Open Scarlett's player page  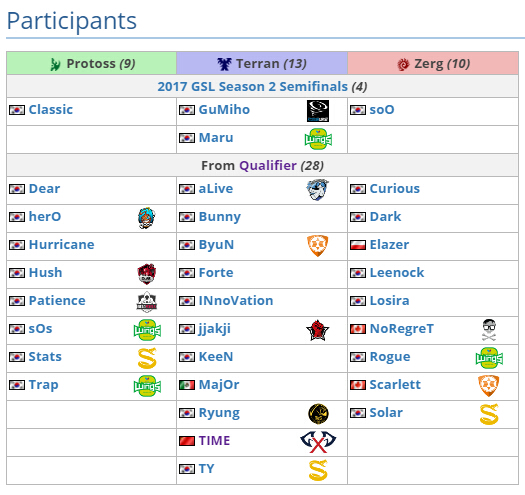tap(395, 385)
